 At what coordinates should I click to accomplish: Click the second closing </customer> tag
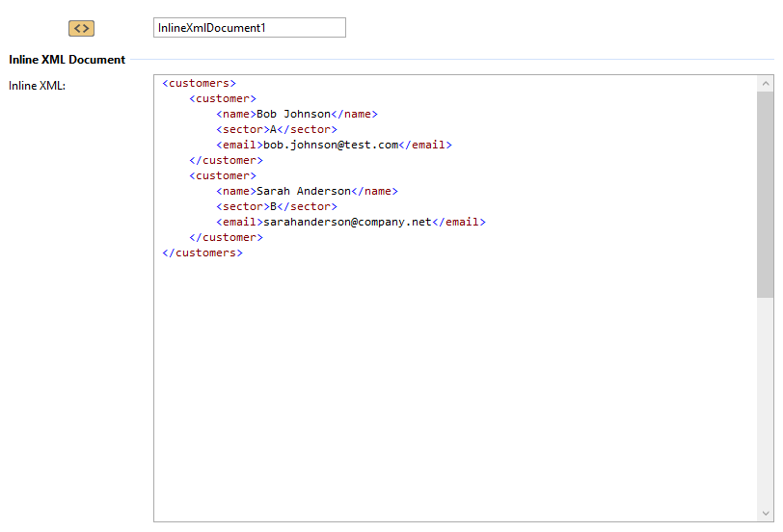click(226, 237)
